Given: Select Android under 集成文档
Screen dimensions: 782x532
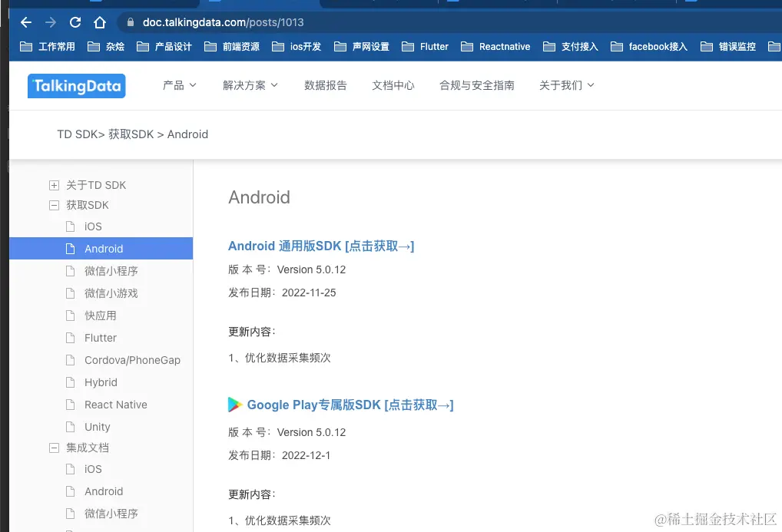Looking at the screenshot, I should [104, 491].
